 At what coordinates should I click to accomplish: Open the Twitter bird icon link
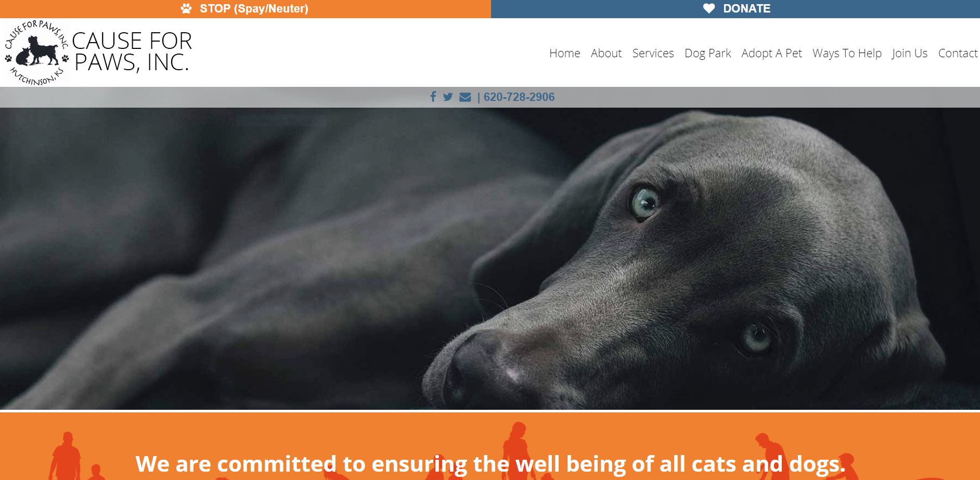click(x=448, y=97)
